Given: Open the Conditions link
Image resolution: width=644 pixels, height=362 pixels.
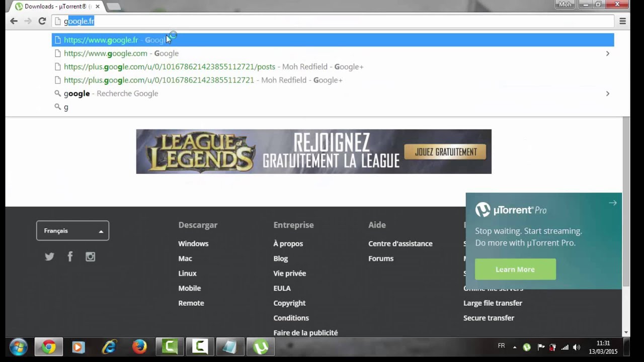Looking at the screenshot, I should point(291,318).
